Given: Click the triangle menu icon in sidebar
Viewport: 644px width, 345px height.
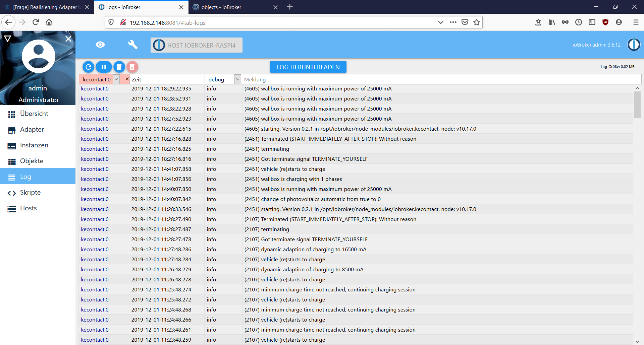Looking at the screenshot, I should (8, 39).
